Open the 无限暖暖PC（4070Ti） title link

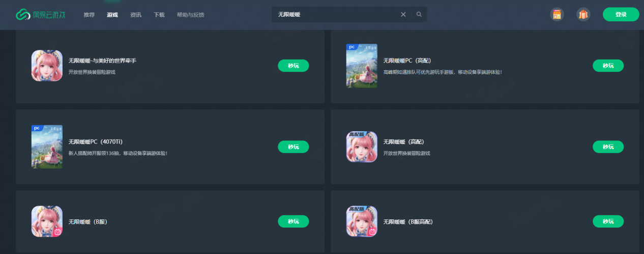coord(96,142)
